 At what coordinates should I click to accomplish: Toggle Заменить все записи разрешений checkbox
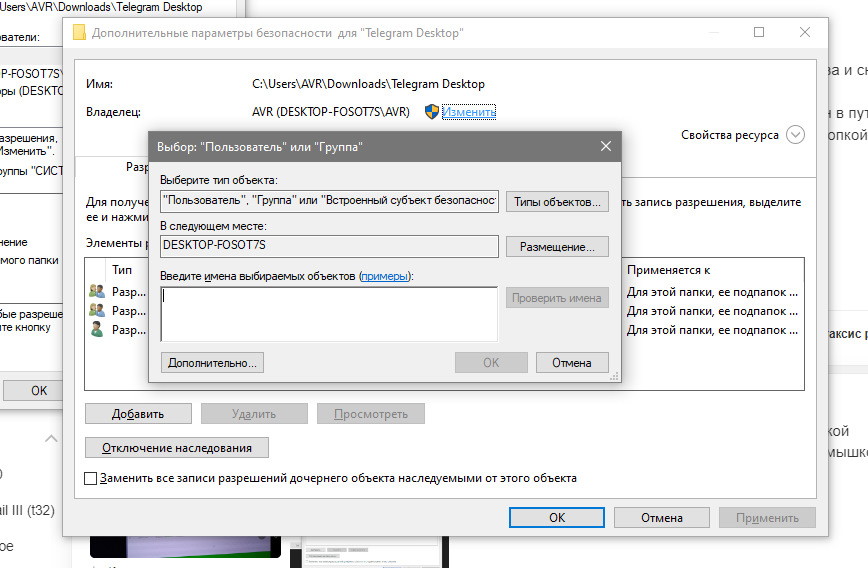pyautogui.click(x=90, y=478)
